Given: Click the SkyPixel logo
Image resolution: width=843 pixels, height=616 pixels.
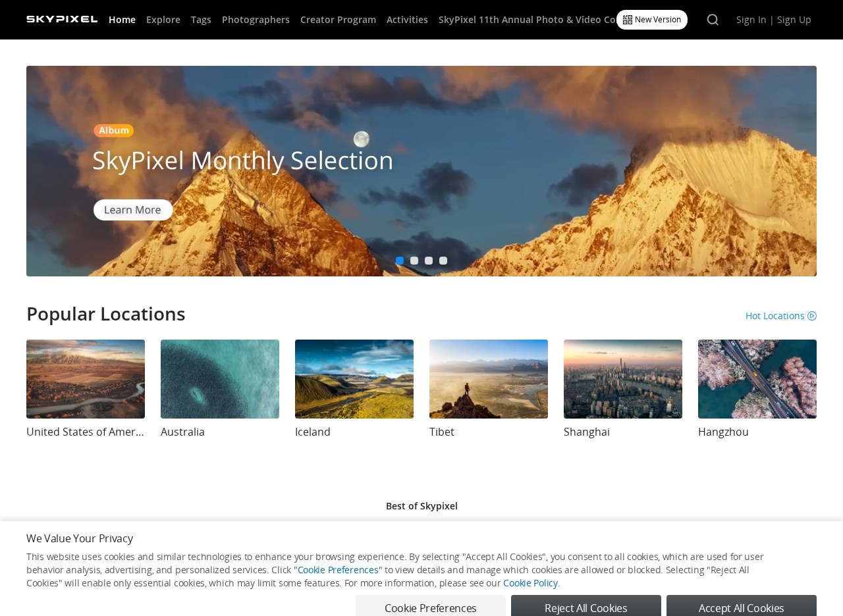Looking at the screenshot, I should click(62, 19).
